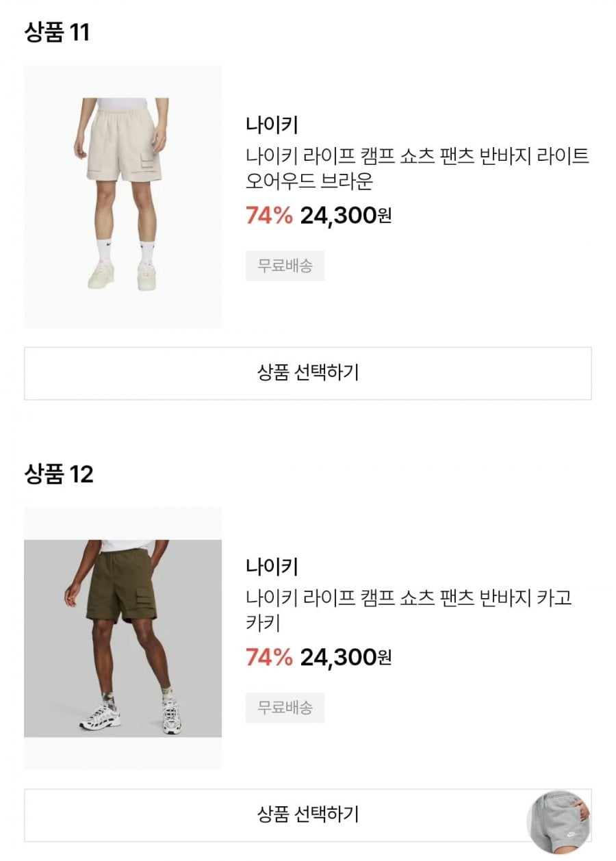This screenshot has width=616, height=861.
Task: Click the 24,300원 price of 상품 11
Action: pyautogui.click(x=346, y=216)
